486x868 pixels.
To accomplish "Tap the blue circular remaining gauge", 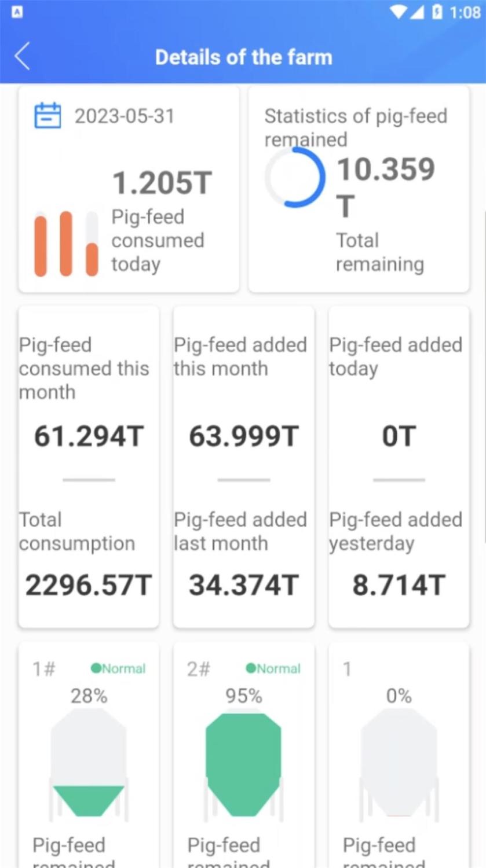I will (295, 177).
